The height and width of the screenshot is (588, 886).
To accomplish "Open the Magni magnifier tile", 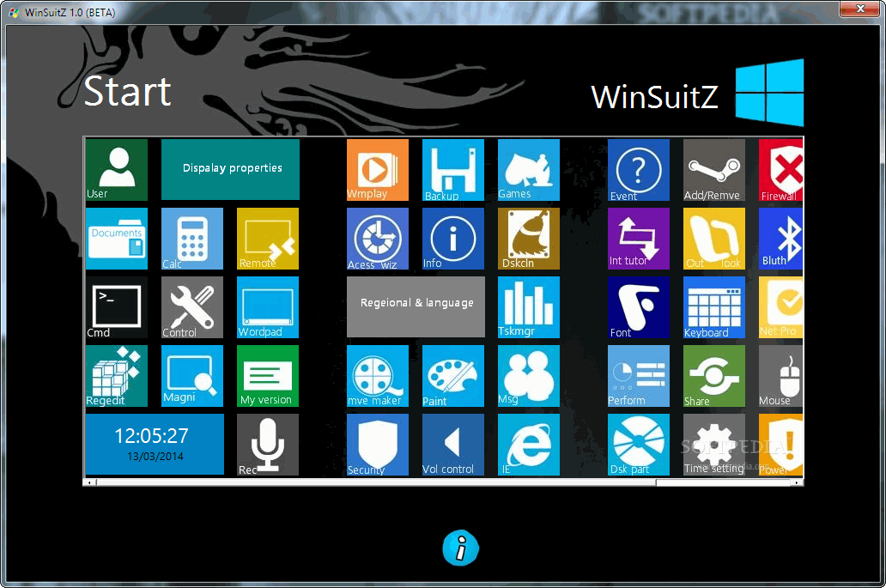I will (192, 376).
